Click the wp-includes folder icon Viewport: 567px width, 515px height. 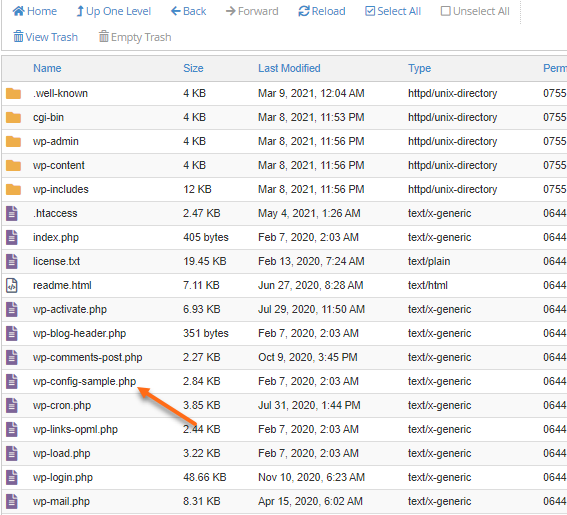click(13, 189)
